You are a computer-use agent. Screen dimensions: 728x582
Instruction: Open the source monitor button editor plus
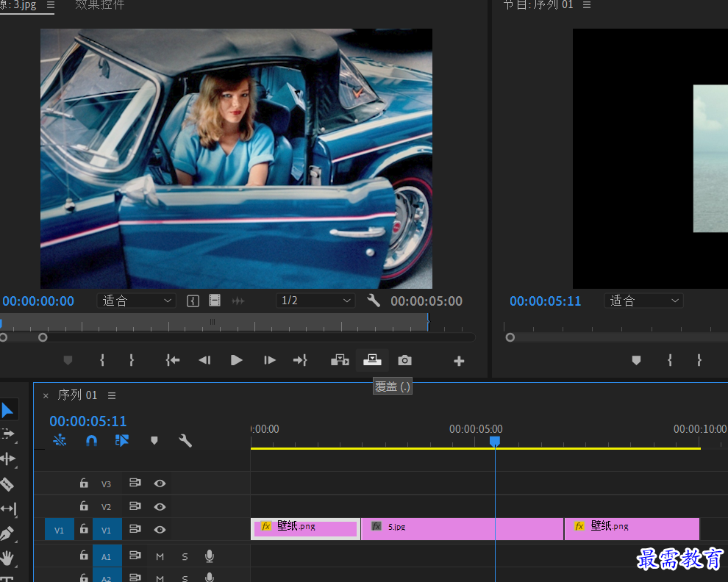pyautogui.click(x=459, y=361)
